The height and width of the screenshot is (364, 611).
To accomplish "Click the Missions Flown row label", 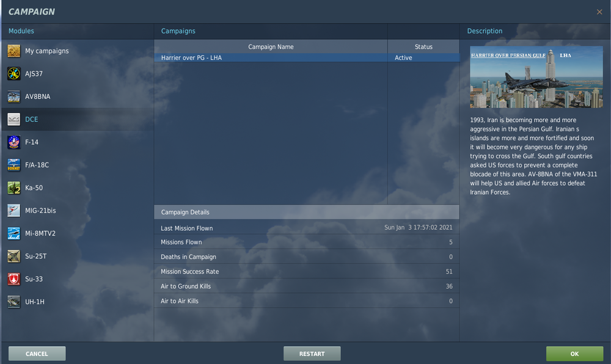I will [x=181, y=242].
